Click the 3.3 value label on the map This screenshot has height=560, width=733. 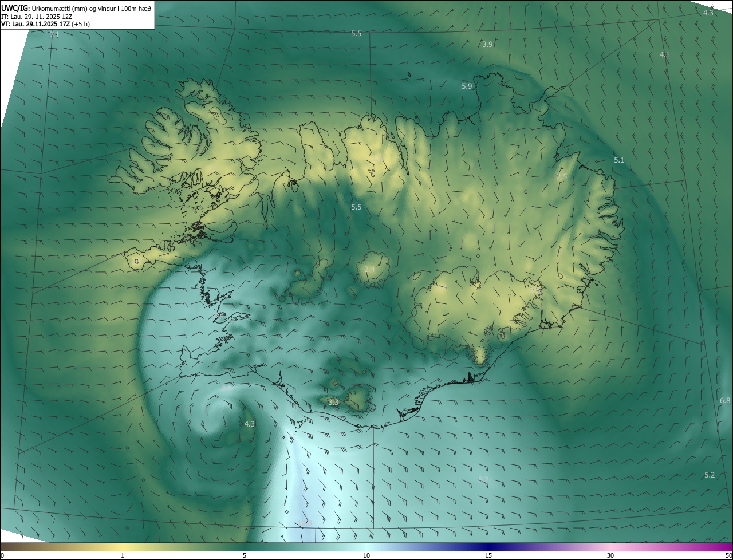[334, 403]
